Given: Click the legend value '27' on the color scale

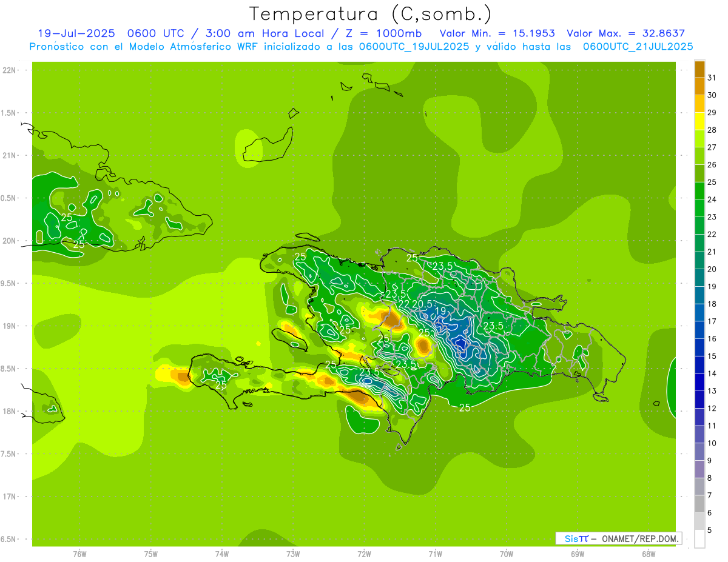Looking at the screenshot, I should pos(712,147).
